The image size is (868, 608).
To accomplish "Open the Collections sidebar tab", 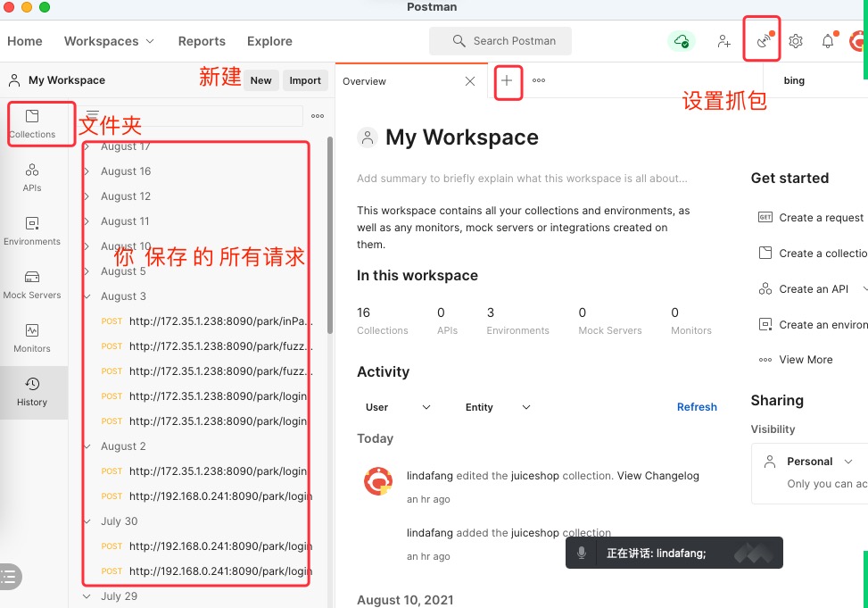I will 32,124.
